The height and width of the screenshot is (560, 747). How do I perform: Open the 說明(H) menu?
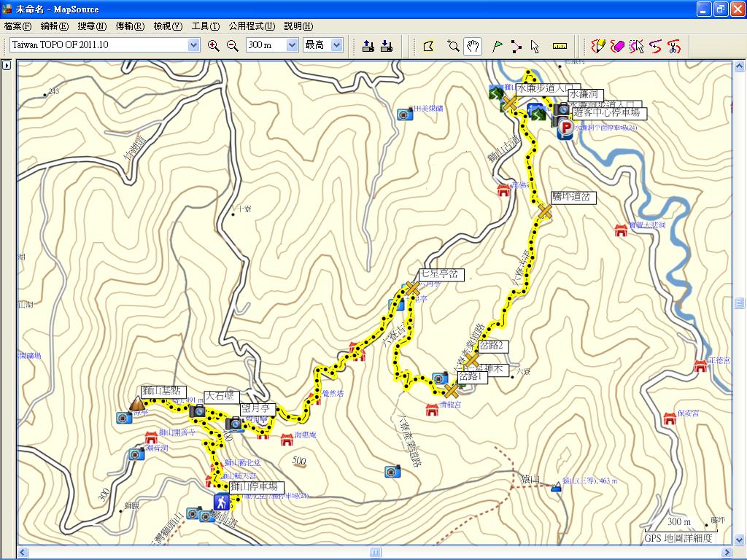pos(298,26)
